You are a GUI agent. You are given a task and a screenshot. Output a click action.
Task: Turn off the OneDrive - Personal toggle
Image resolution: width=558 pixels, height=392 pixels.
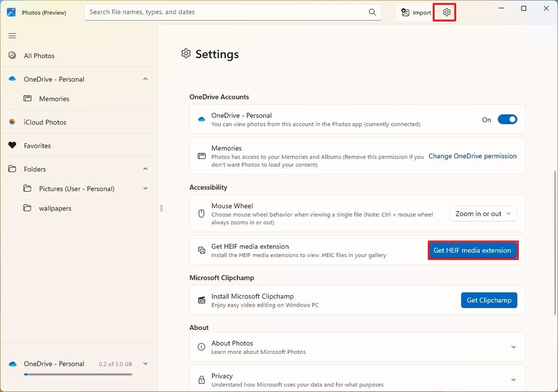coord(507,120)
